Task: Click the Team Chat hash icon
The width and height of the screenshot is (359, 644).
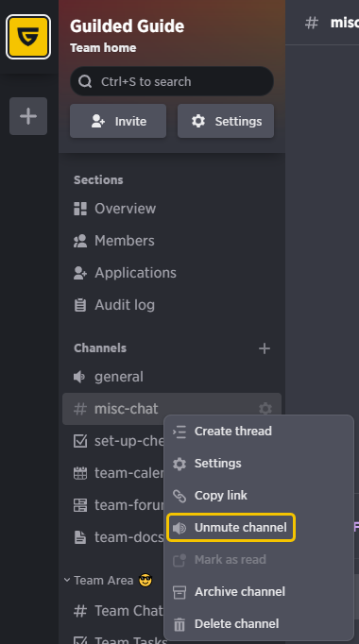Action: point(80,611)
